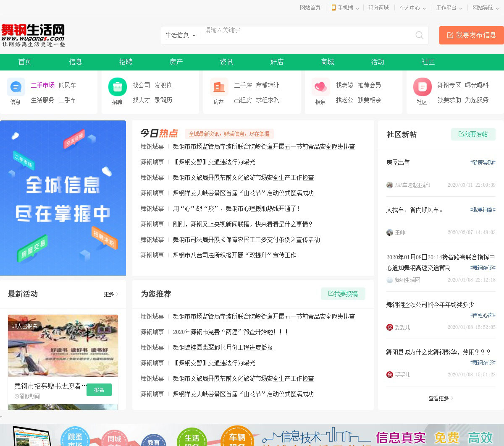The width and height of the screenshot is (504, 446).
Task: Click the 舞钢生活网 site logo
Action: tap(33, 35)
